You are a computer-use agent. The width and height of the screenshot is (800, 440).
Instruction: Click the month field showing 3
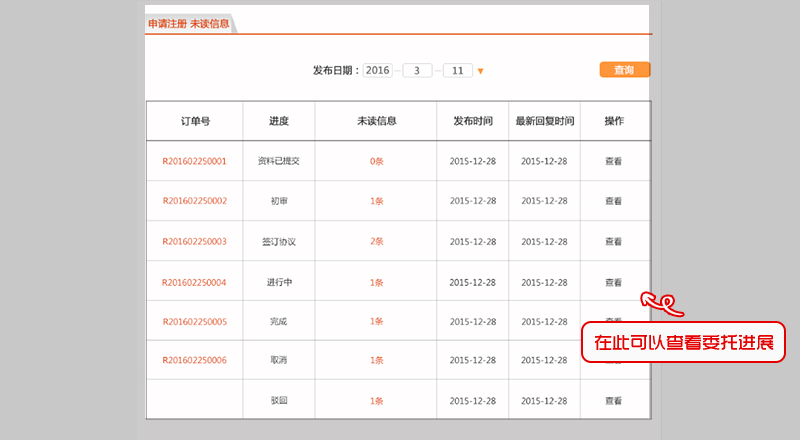(x=416, y=70)
